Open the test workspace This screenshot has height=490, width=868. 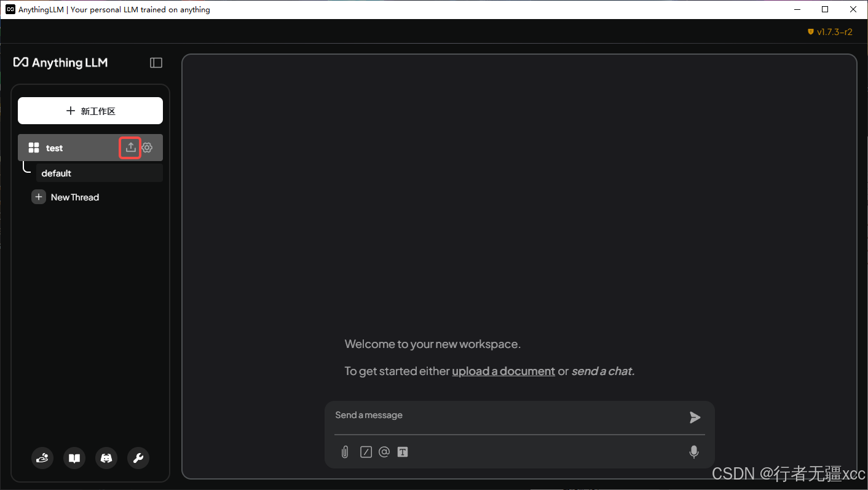(x=90, y=148)
